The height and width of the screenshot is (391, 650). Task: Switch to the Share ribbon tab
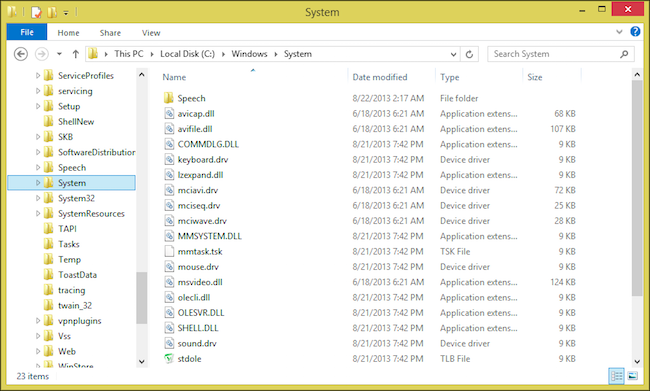click(x=110, y=33)
